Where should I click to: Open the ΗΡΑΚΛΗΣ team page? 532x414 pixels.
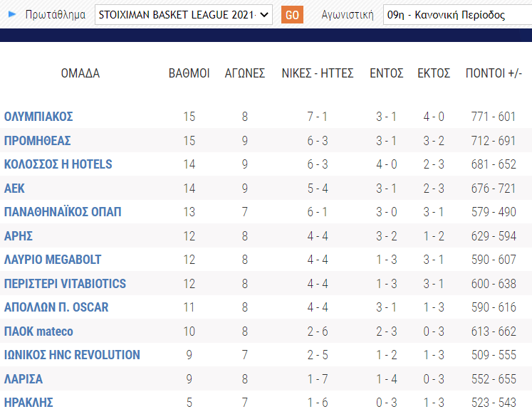point(28,403)
